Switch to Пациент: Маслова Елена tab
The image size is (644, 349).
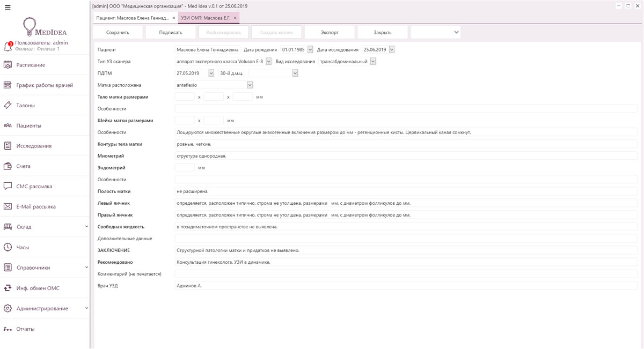[x=133, y=18]
